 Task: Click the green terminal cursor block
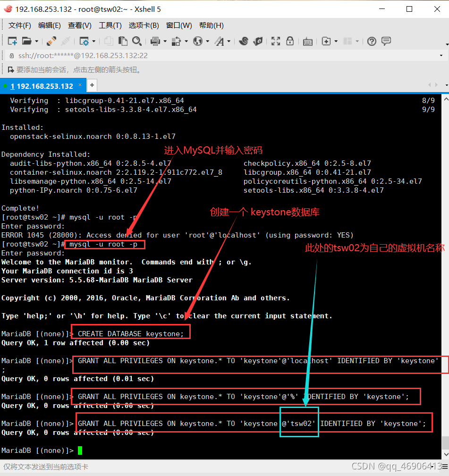point(80,450)
